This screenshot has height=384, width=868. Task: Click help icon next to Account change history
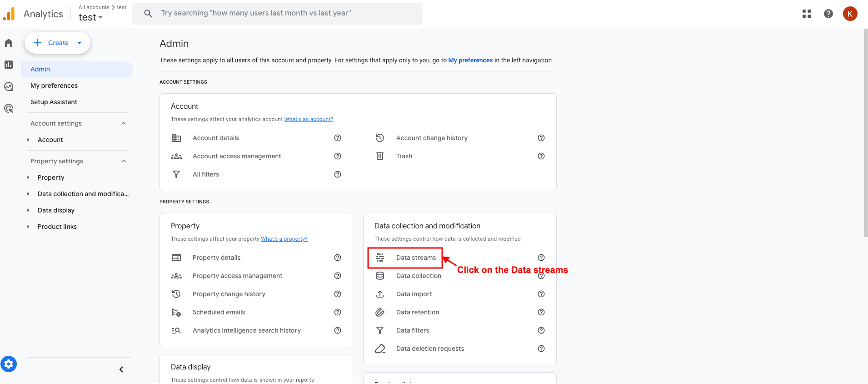pyautogui.click(x=541, y=138)
